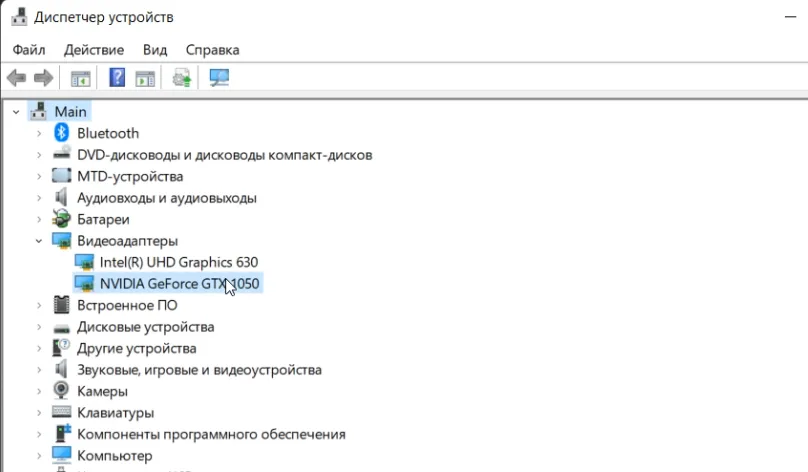Click the Back arrow toolbar button
Viewport: 808px width, 472px height.
[x=16, y=78]
